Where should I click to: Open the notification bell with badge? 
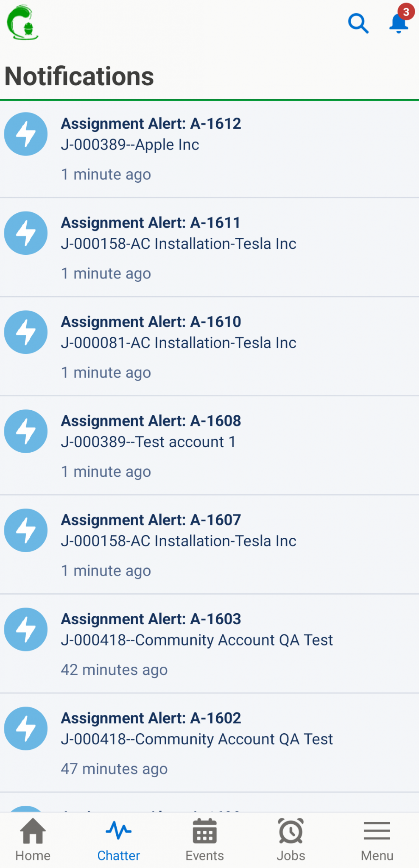click(399, 22)
